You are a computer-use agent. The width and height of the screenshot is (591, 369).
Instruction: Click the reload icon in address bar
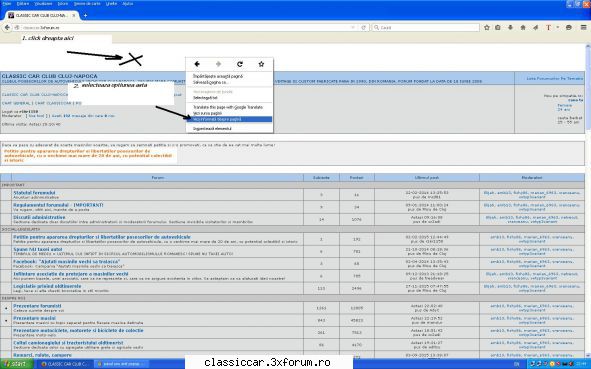pos(363,28)
